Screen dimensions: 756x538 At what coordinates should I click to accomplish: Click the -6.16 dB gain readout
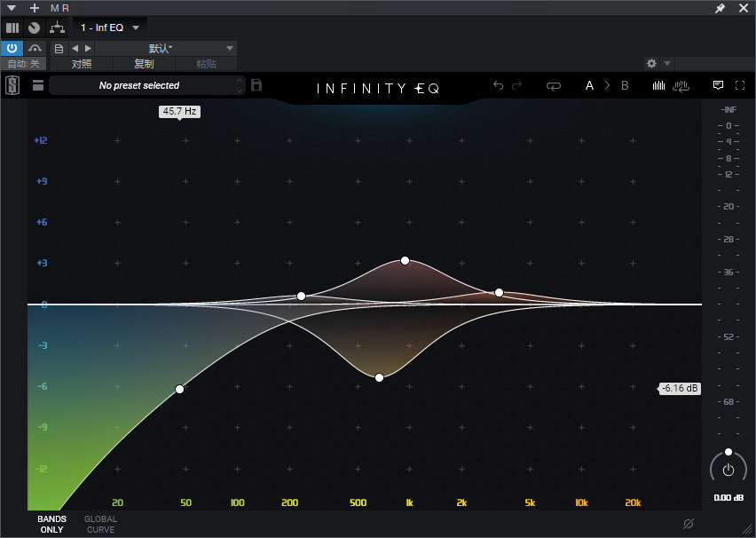(x=680, y=389)
